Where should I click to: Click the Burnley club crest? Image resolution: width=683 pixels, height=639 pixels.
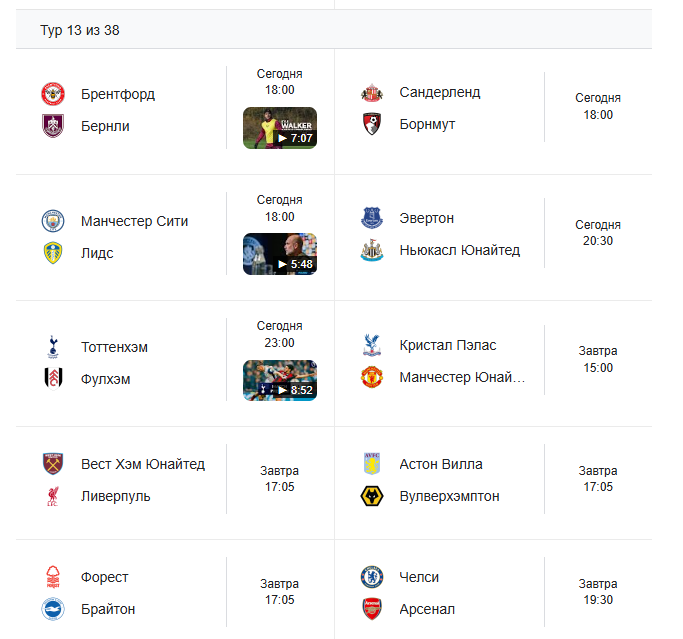click(x=53, y=126)
